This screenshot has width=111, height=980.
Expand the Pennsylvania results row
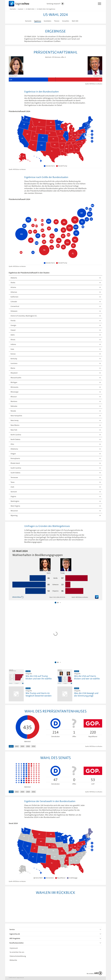pyautogui.click(x=55, y=458)
